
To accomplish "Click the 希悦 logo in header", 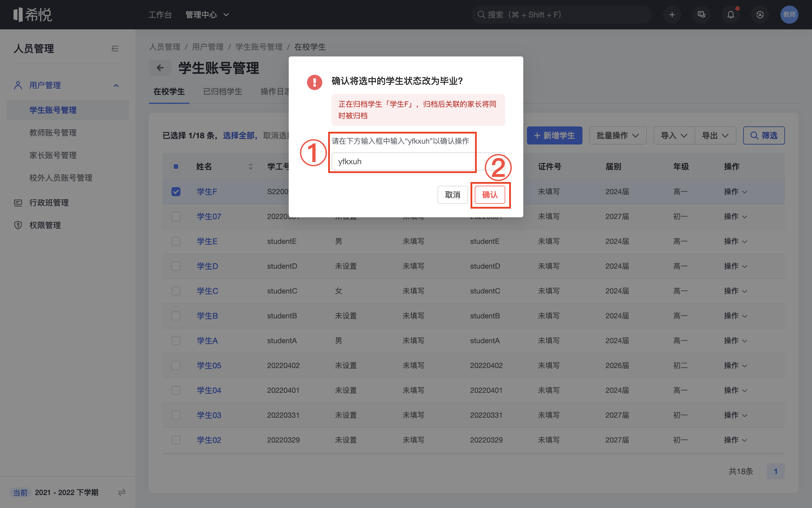I will tap(32, 15).
